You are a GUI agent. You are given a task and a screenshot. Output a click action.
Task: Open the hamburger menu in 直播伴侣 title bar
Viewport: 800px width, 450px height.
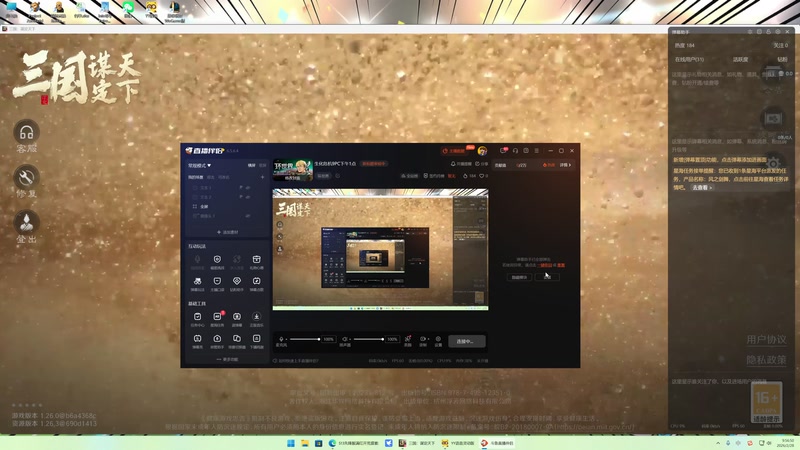tap(537, 151)
